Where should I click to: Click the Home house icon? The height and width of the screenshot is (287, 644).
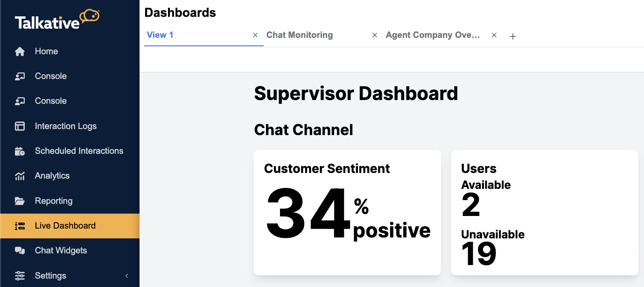[20, 51]
